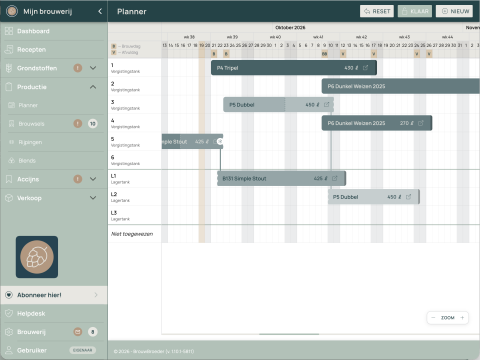The height and width of the screenshot is (360, 480).
Task: Click the NIEUW button
Action: pyautogui.click(x=454, y=11)
